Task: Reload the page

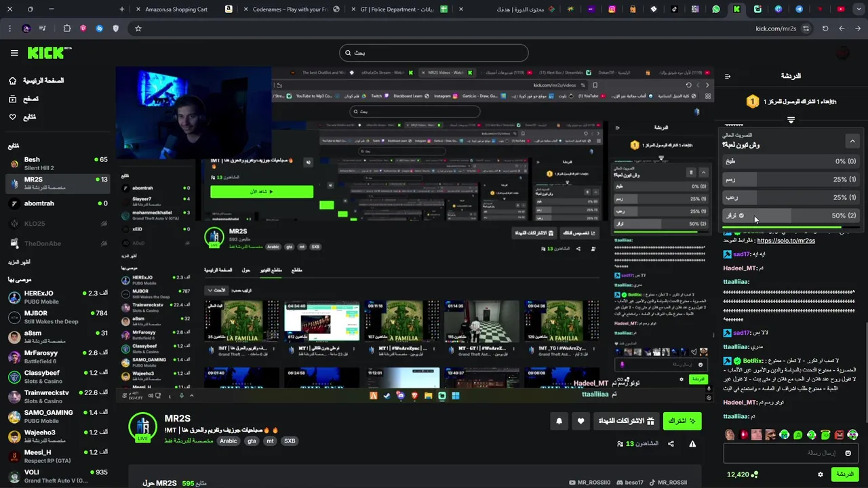Action: point(825,28)
